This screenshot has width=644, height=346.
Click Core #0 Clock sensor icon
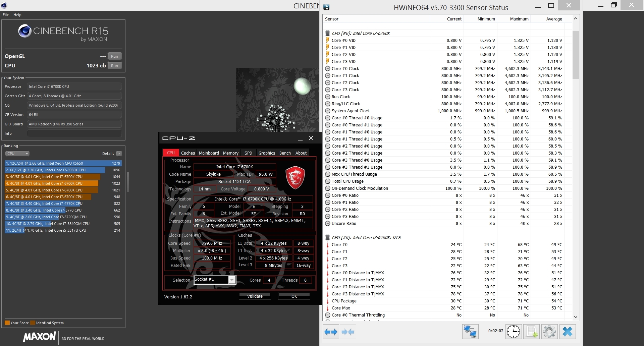coord(328,68)
